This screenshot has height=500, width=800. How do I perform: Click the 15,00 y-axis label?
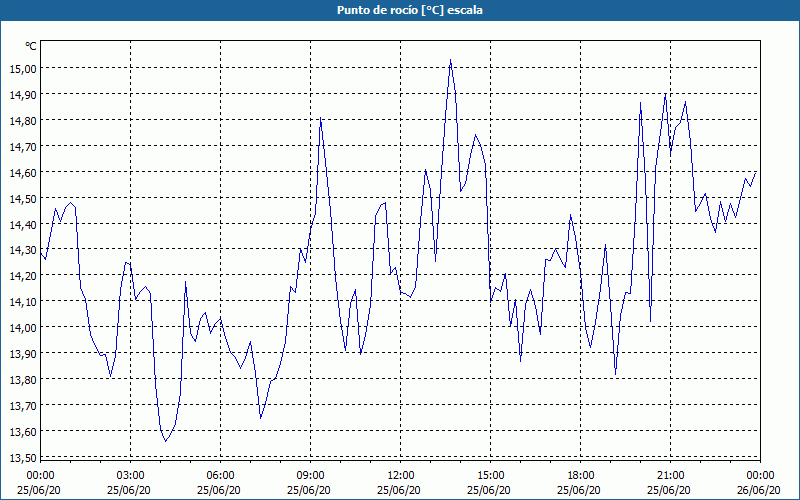pyautogui.click(x=23, y=68)
